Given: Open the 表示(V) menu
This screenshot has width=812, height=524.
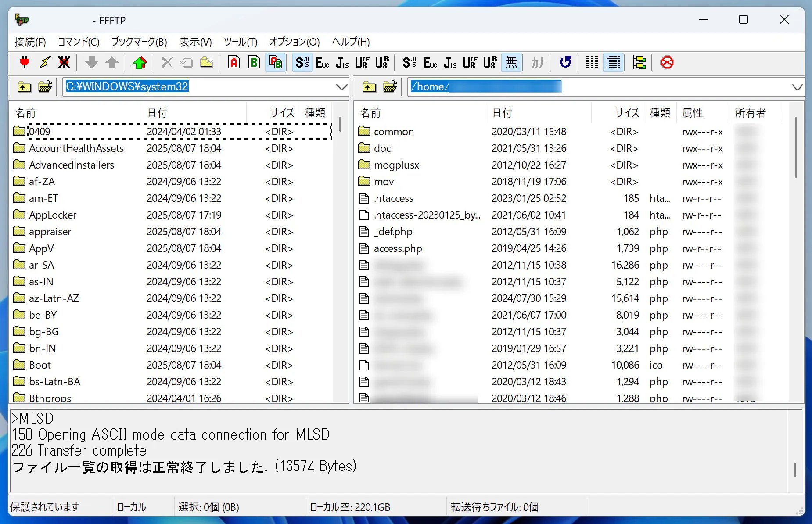Looking at the screenshot, I should pos(195,42).
